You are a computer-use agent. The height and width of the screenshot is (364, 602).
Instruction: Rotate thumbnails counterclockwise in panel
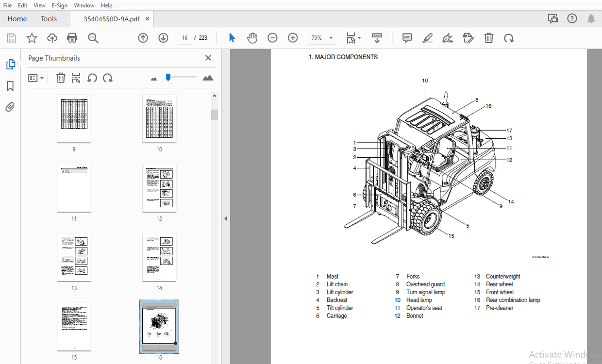pyautogui.click(x=92, y=78)
